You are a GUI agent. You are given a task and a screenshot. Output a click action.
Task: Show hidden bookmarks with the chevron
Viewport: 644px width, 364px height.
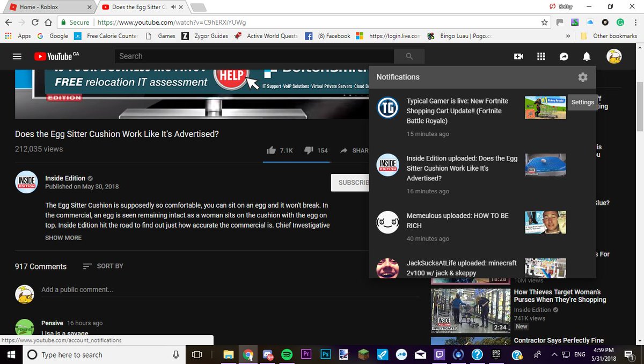pos(568,36)
